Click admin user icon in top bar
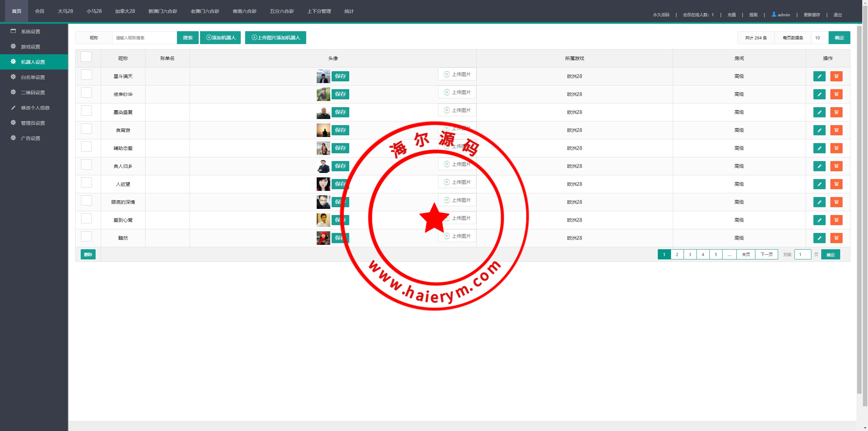This screenshot has height=431, width=868. point(774,14)
